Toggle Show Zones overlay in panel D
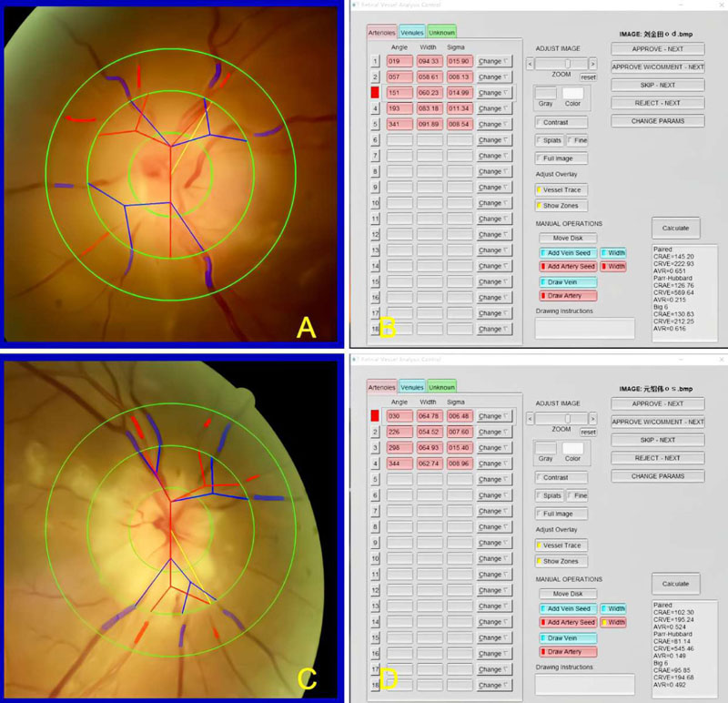This screenshot has width=728, height=703. click(561, 561)
